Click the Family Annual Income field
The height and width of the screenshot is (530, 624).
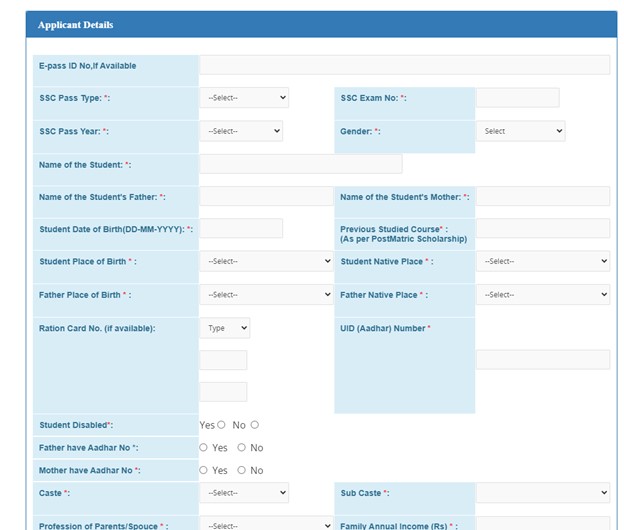click(x=543, y=524)
